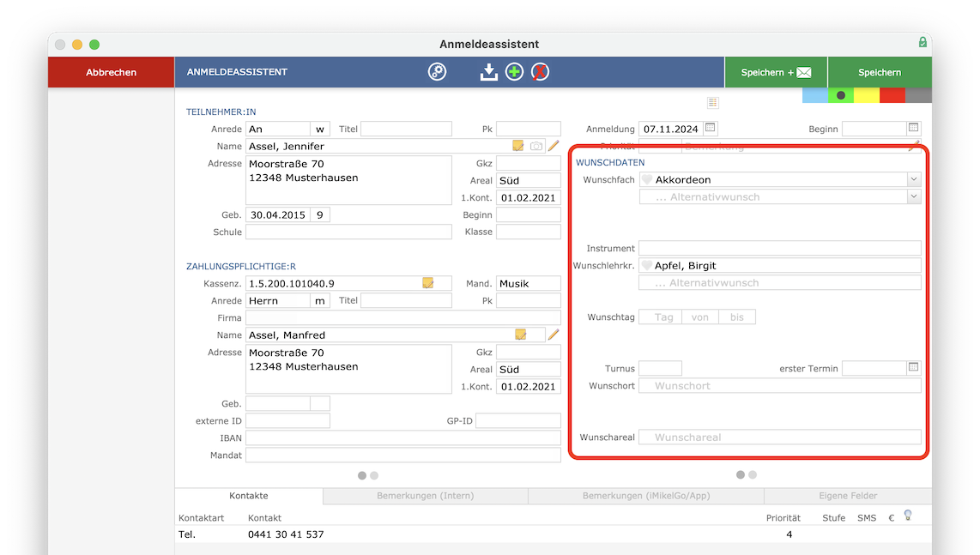Click the download/import icon in the toolbar

489,72
